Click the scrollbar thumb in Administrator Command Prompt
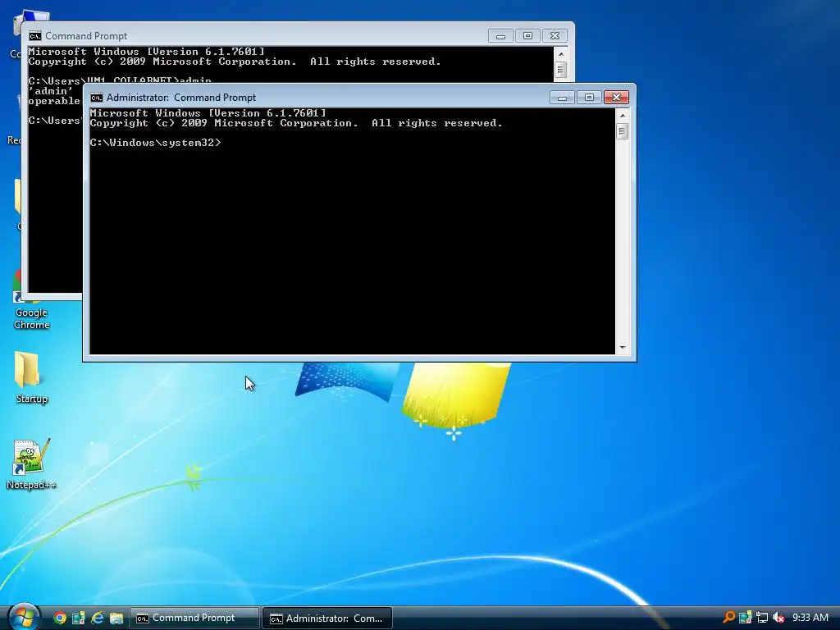The height and width of the screenshot is (630, 840). [x=622, y=131]
